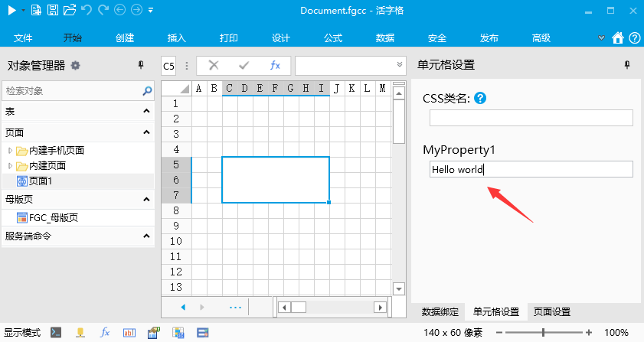The image size is (644, 342).
Task: Switch to the 公式 ribbon tab
Action: click(333, 38)
